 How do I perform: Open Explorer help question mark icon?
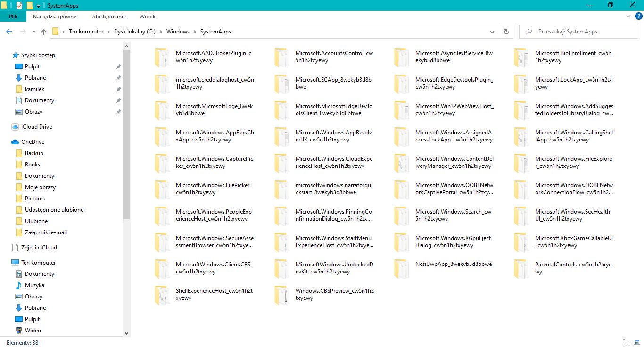pos(639,16)
